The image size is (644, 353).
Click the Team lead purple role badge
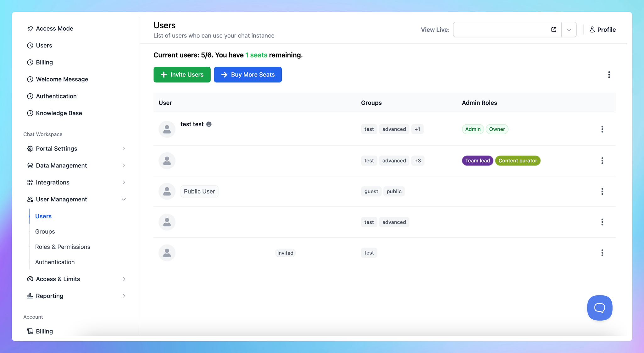[x=477, y=160]
